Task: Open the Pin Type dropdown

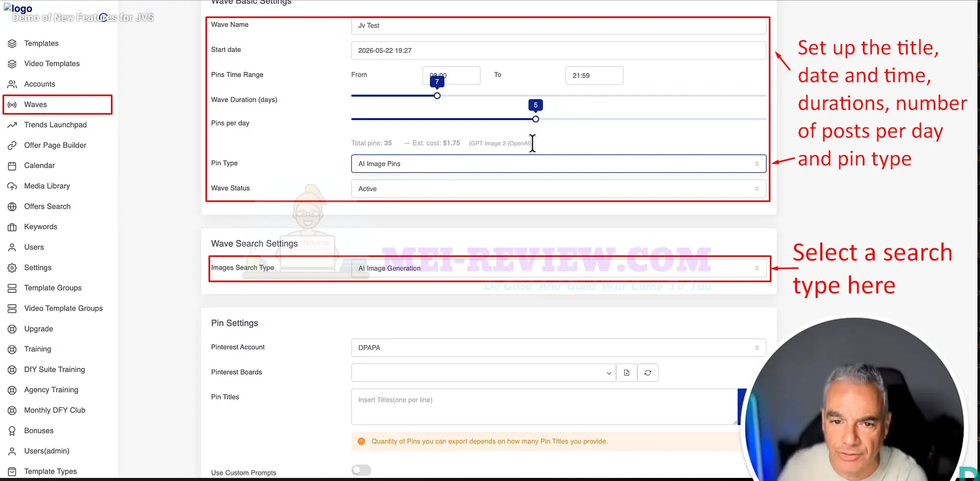Action: [559, 164]
